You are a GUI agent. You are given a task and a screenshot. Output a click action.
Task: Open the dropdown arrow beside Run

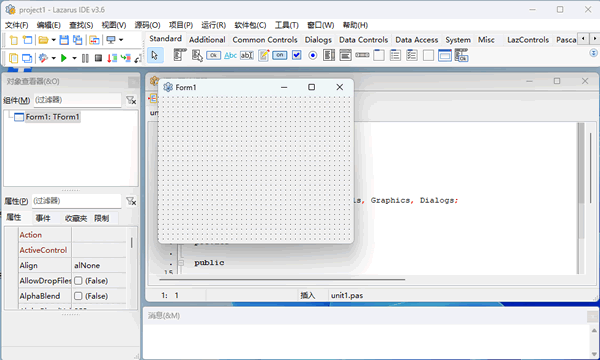[x=74, y=58]
